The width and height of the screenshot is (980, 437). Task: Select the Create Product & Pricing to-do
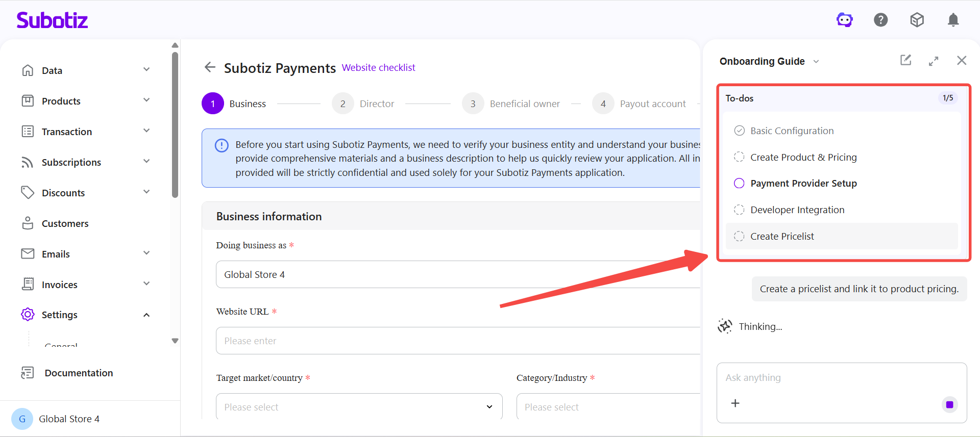(x=803, y=157)
